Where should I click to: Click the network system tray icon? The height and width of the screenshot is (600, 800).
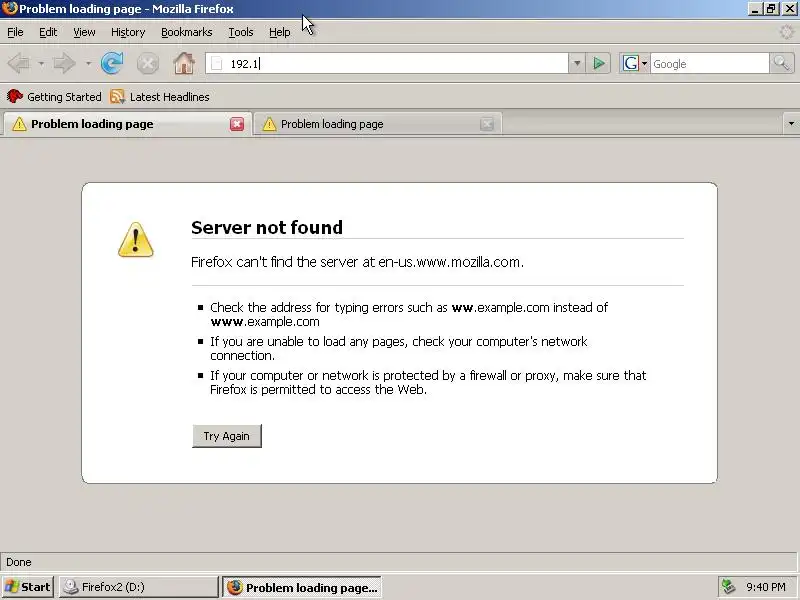tap(728, 587)
